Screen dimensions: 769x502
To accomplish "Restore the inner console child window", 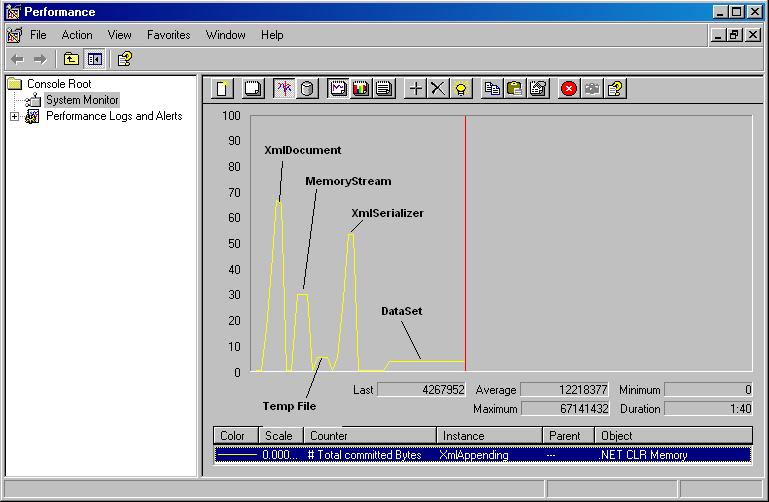I will 735,35.
